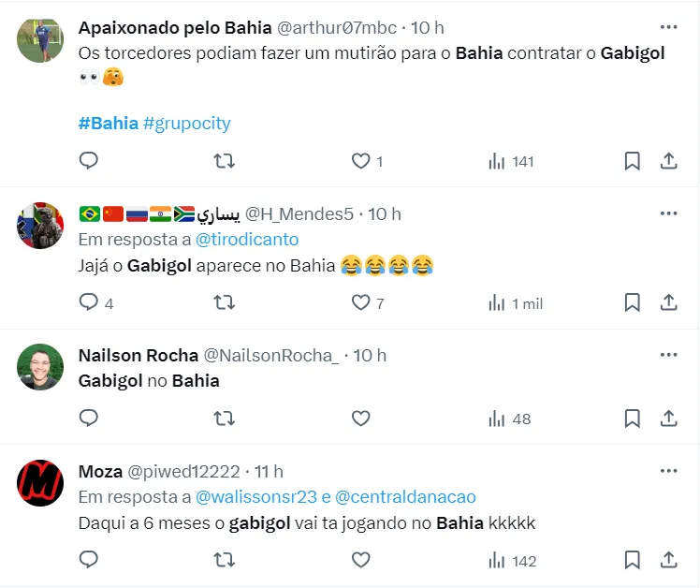View analytics showing 1 mil views
Screen dimensions: 700x588
pyautogui.click(x=515, y=303)
